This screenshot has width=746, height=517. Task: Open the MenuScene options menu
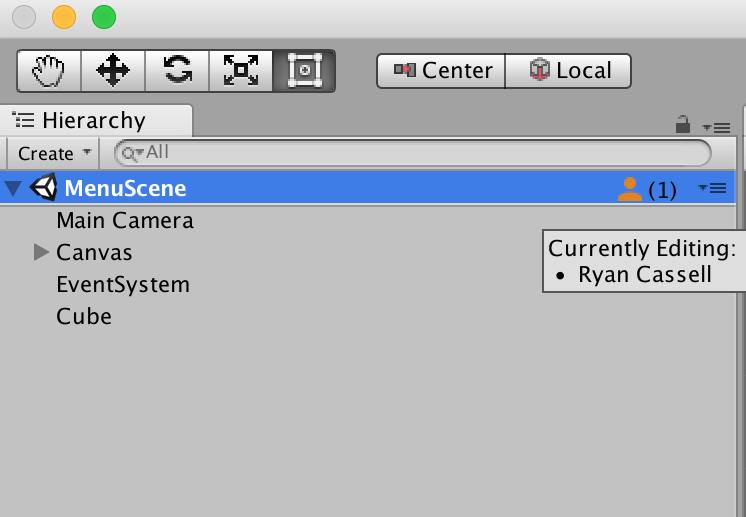(x=713, y=188)
